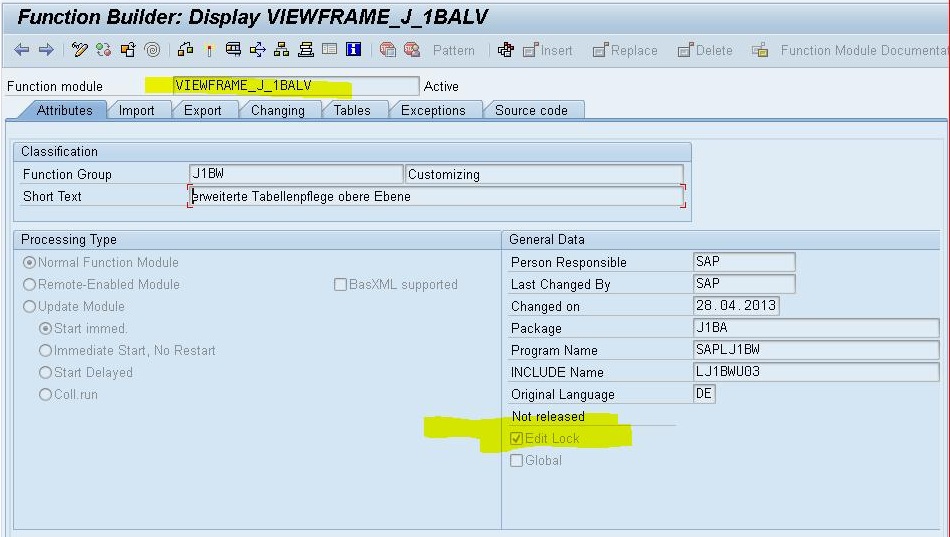Select Immediate Start, No Restart option
The image size is (950, 537).
[x=45, y=350]
